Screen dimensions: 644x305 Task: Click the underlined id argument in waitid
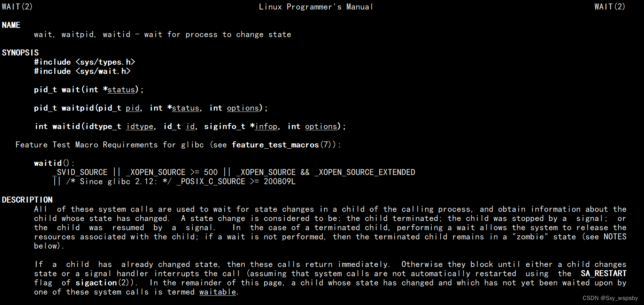coord(190,126)
